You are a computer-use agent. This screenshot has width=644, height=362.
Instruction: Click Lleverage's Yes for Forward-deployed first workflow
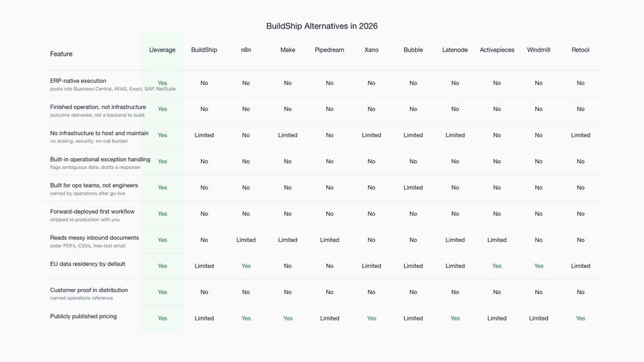(162, 214)
